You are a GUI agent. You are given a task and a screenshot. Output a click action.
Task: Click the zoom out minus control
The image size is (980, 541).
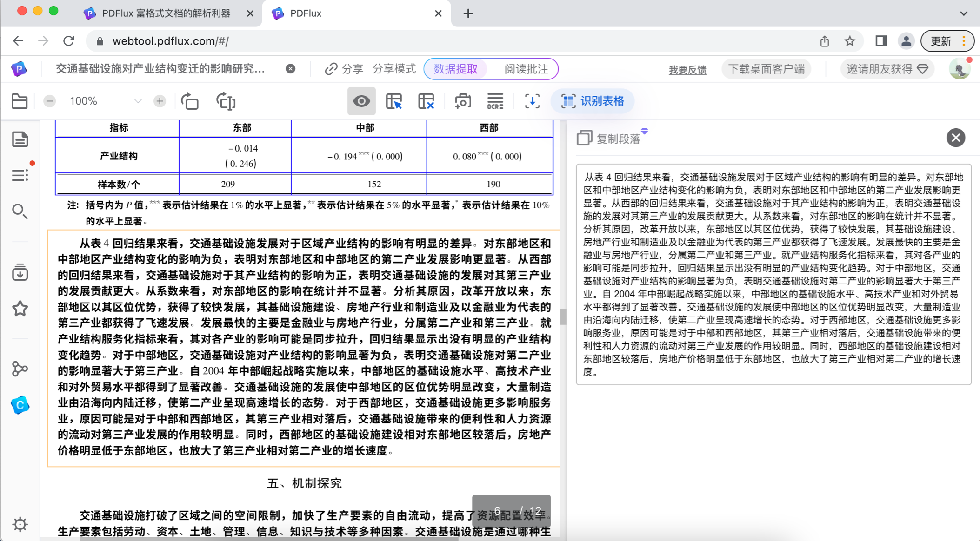point(49,101)
